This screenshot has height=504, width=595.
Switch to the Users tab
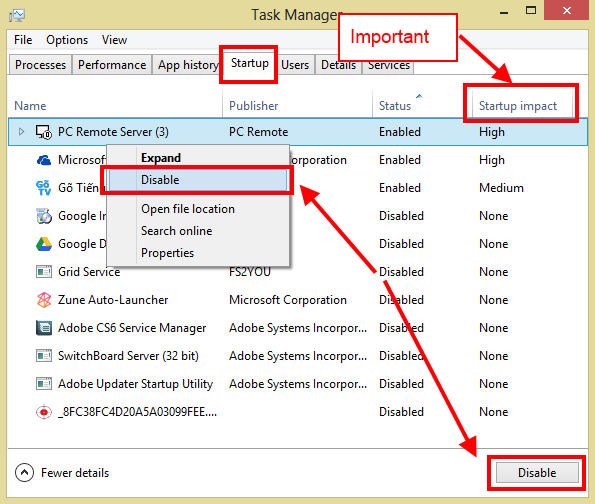pyautogui.click(x=295, y=65)
